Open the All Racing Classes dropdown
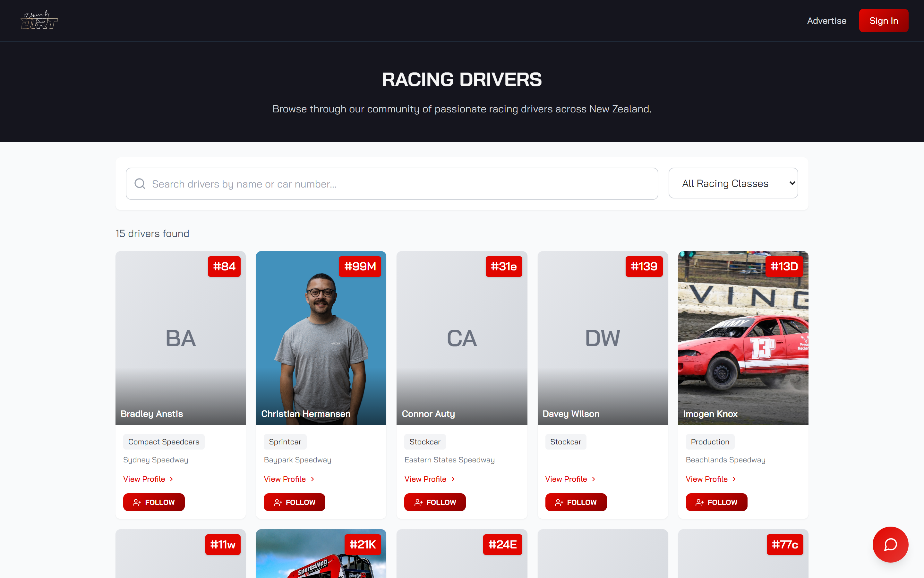 pyautogui.click(x=733, y=183)
